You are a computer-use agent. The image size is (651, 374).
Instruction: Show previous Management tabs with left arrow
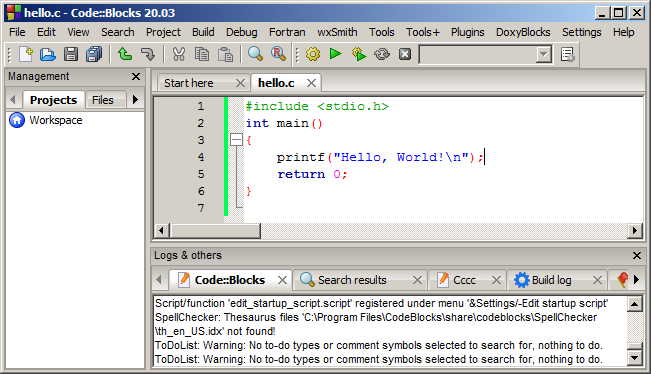(12, 100)
